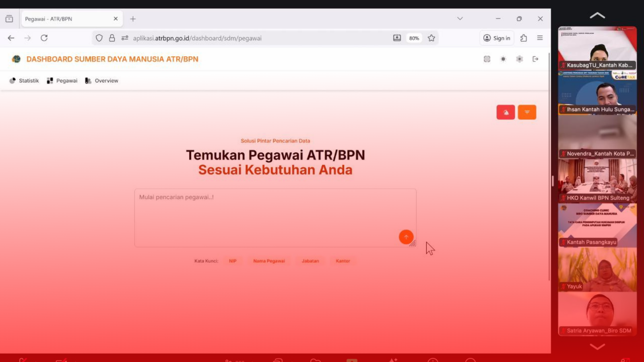Open the Statistik menu
Screen dimensions: 644x362
25,81
